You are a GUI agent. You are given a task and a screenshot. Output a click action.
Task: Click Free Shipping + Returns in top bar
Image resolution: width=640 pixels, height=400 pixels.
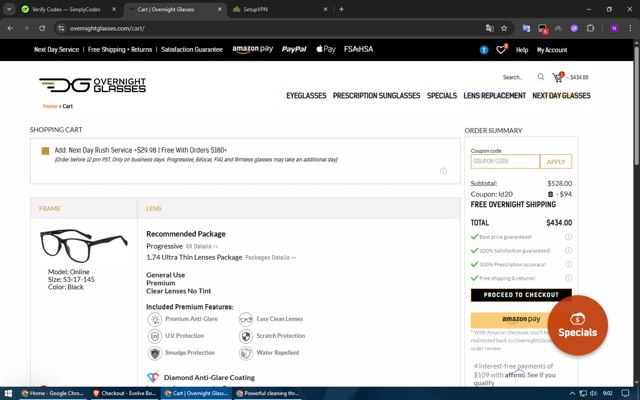(120, 49)
